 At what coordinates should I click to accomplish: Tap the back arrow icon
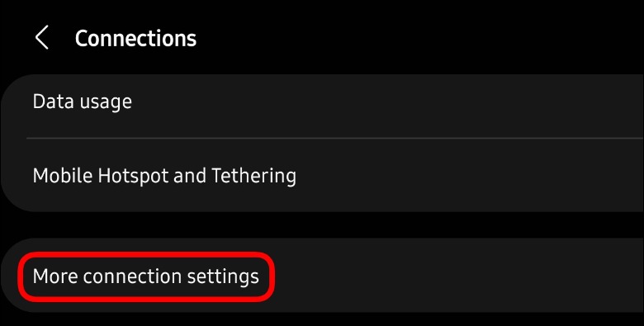click(x=41, y=37)
